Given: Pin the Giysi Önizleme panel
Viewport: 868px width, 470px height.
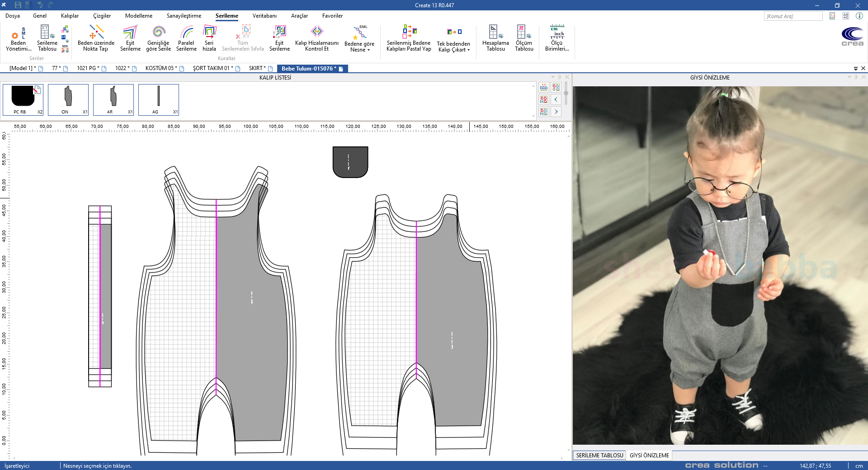Looking at the screenshot, I should point(856,77).
